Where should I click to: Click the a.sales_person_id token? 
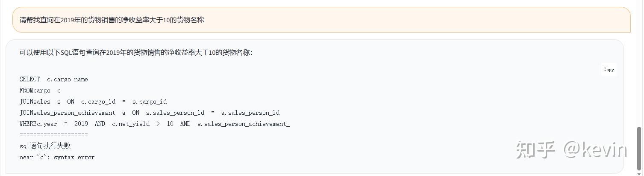250,113
